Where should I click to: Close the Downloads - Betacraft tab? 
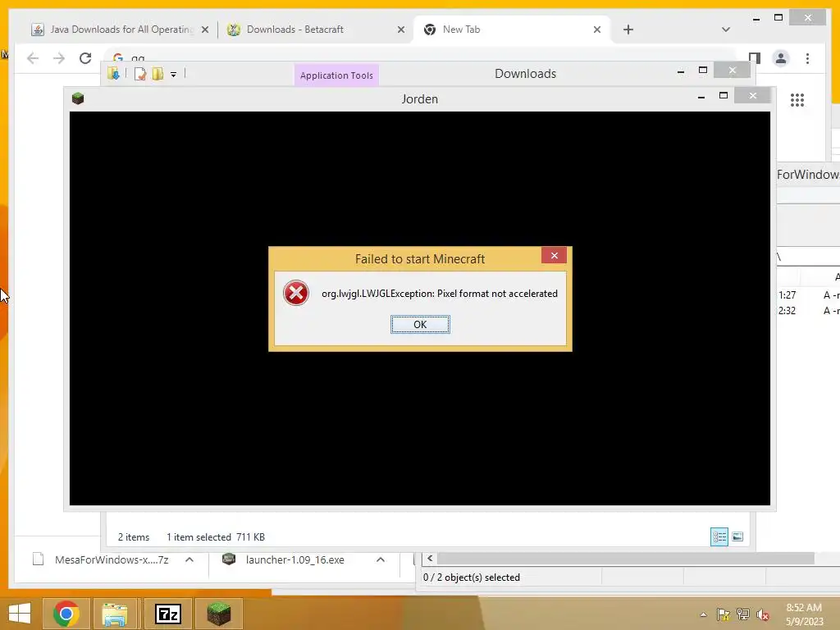coord(400,30)
